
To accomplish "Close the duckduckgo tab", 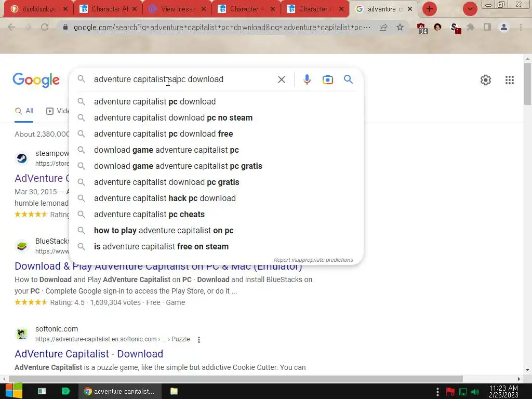I will point(65,9).
